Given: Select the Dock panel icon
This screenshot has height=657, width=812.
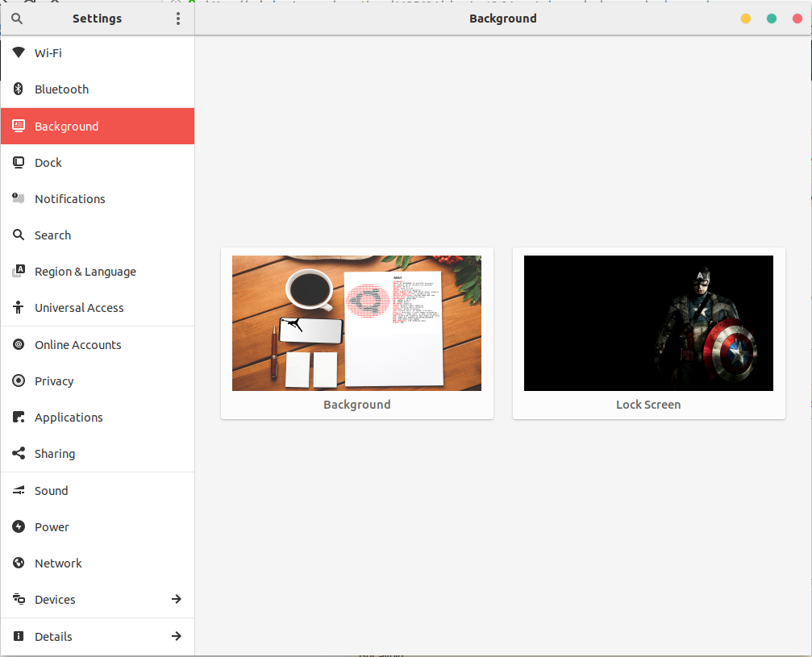Looking at the screenshot, I should pos(19,163).
